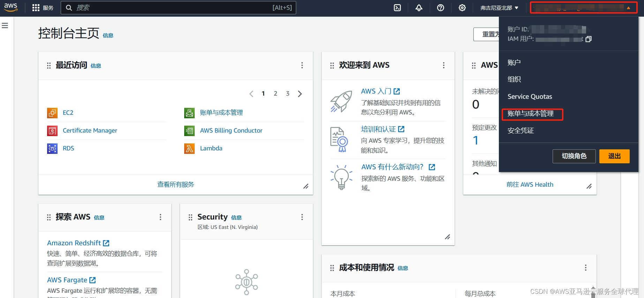Open the hamburger side navigation menu
Image resolution: width=644 pixels, height=298 pixels.
pyautogui.click(x=5, y=25)
